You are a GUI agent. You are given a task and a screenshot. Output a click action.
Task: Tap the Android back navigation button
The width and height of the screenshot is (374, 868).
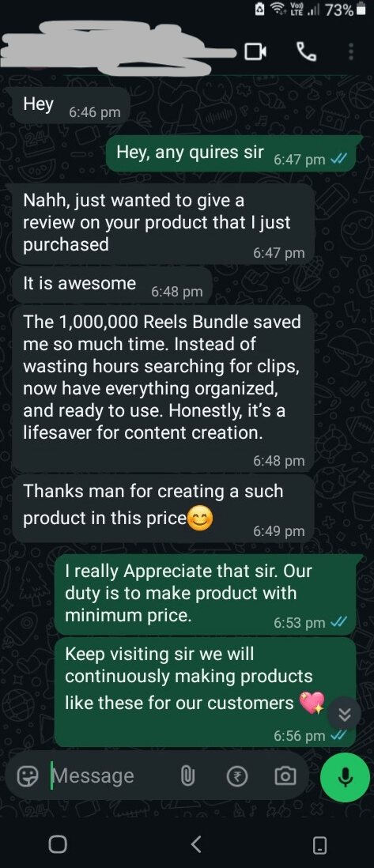pos(195,844)
